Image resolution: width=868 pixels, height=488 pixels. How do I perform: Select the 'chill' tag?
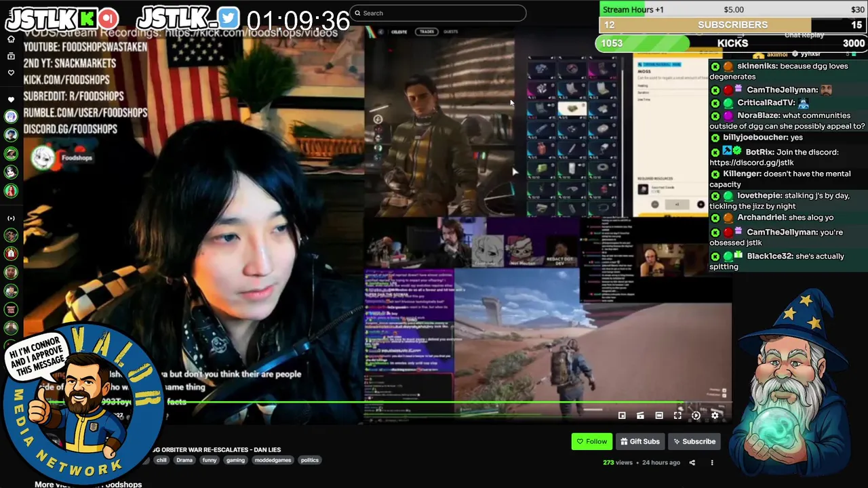point(161,460)
